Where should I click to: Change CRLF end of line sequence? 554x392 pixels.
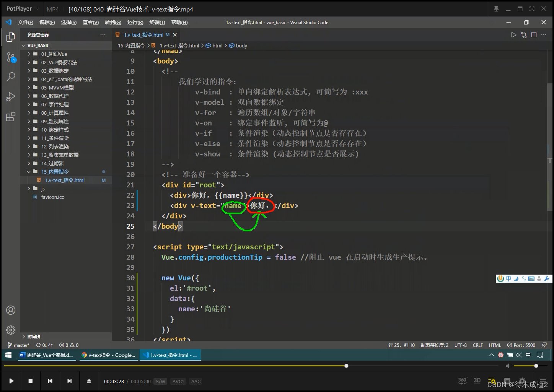point(477,345)
